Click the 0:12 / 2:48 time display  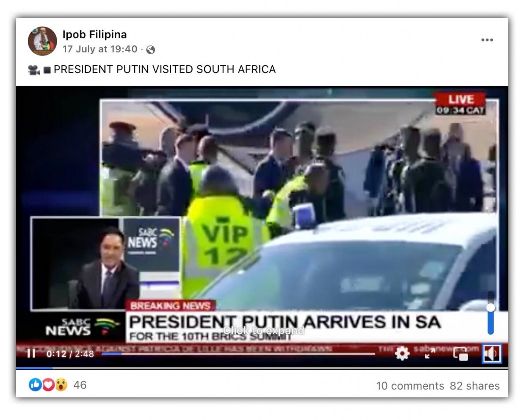(70, 354)
